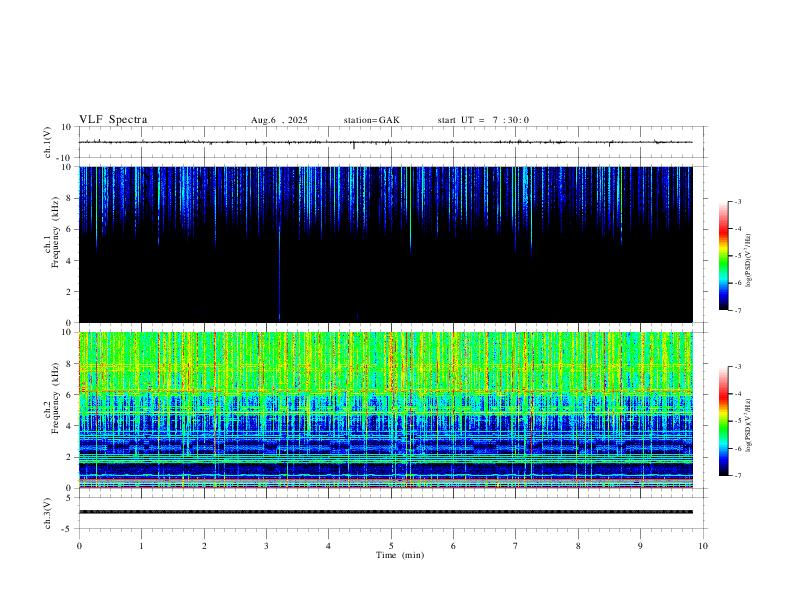Click the time axis tick label '2'
The image size is (792, 612).
coord(204,546)
